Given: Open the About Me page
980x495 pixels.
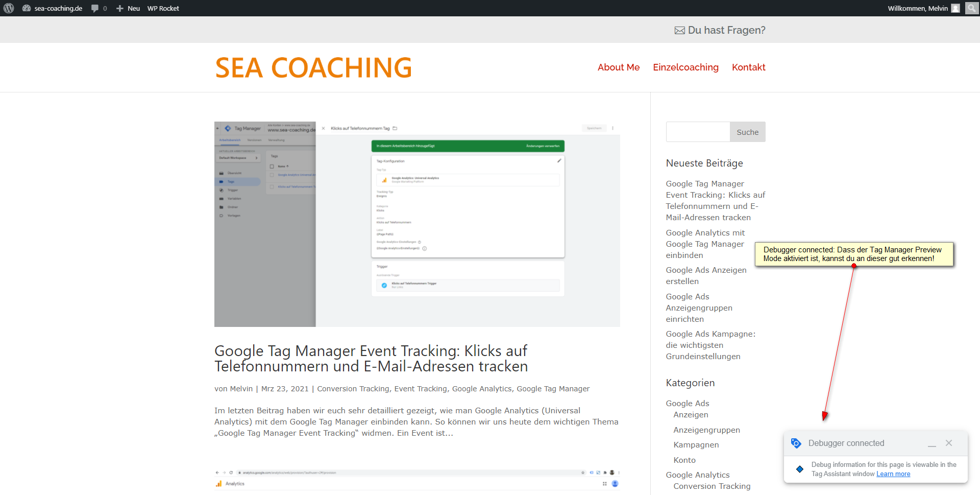Looking at the screenshot, I should tap(619, 67).
